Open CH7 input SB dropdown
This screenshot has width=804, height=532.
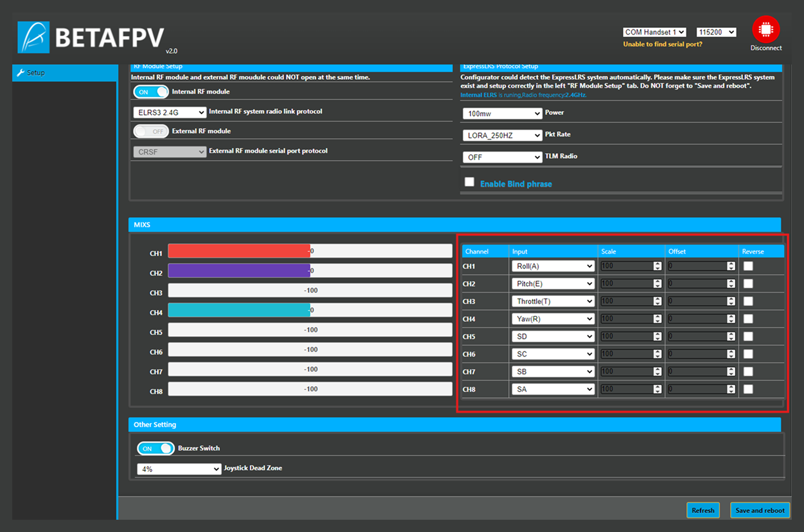[553, 372]
